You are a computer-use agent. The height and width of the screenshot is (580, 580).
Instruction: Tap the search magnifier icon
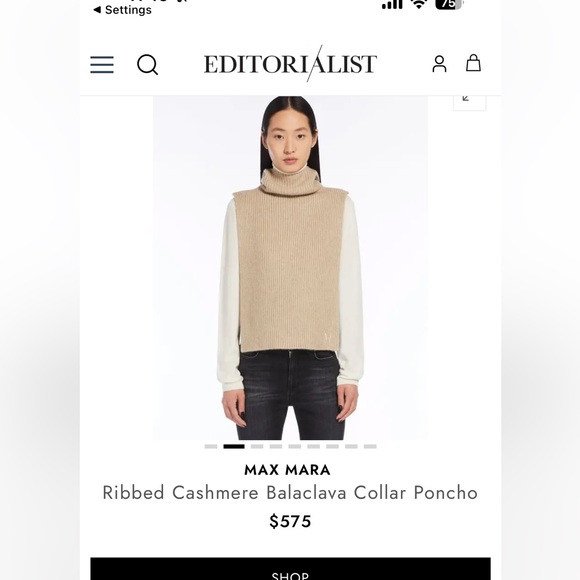148,65
